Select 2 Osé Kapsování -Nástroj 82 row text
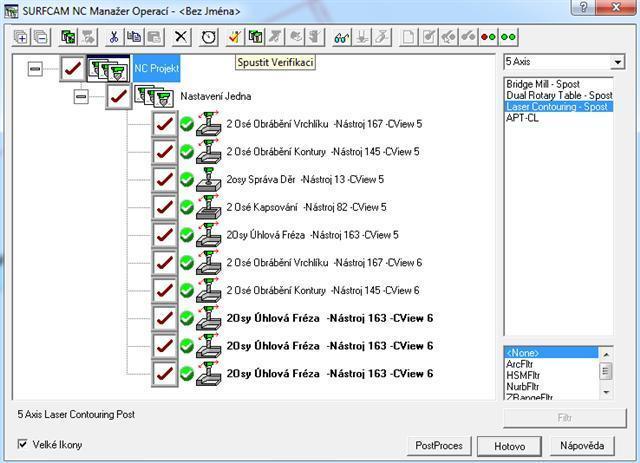This screenshot has width=640, height=463. click(x=307, y=207)
